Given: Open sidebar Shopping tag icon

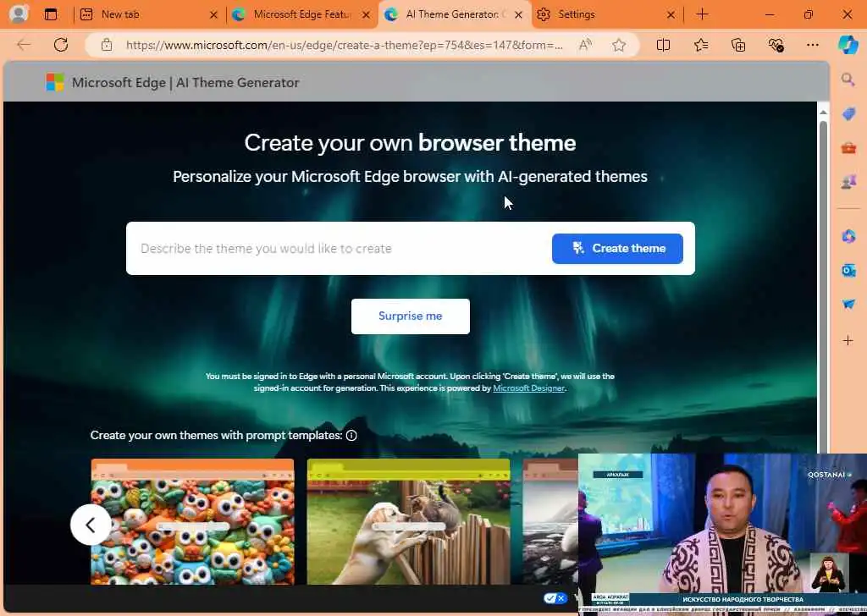Looking at the screenshot, I should [848, 114].
